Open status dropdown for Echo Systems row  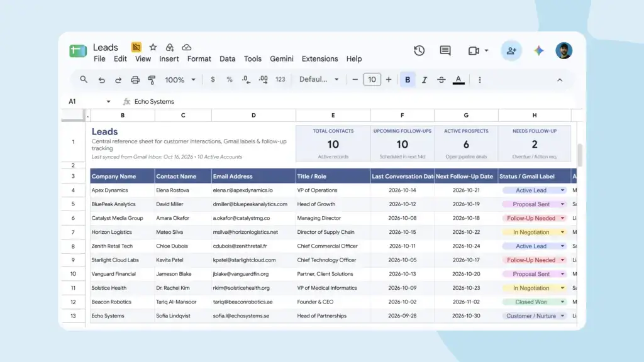(x=562, y=316)
